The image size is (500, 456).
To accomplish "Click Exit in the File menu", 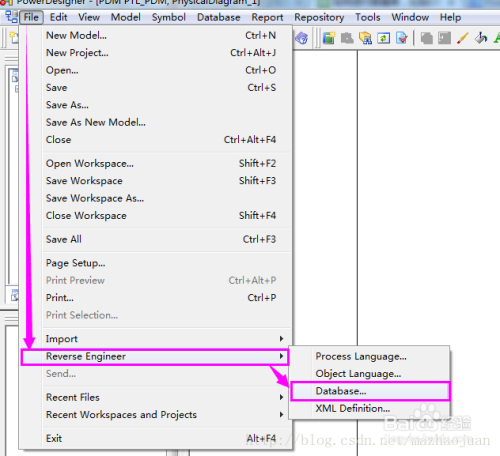I will pyautogui.click(x=156, y=438).
